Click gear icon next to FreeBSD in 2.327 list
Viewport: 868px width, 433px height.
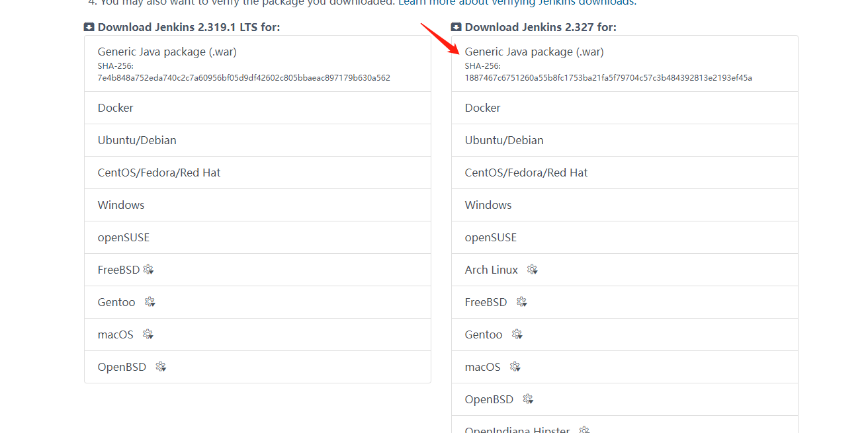521,302
